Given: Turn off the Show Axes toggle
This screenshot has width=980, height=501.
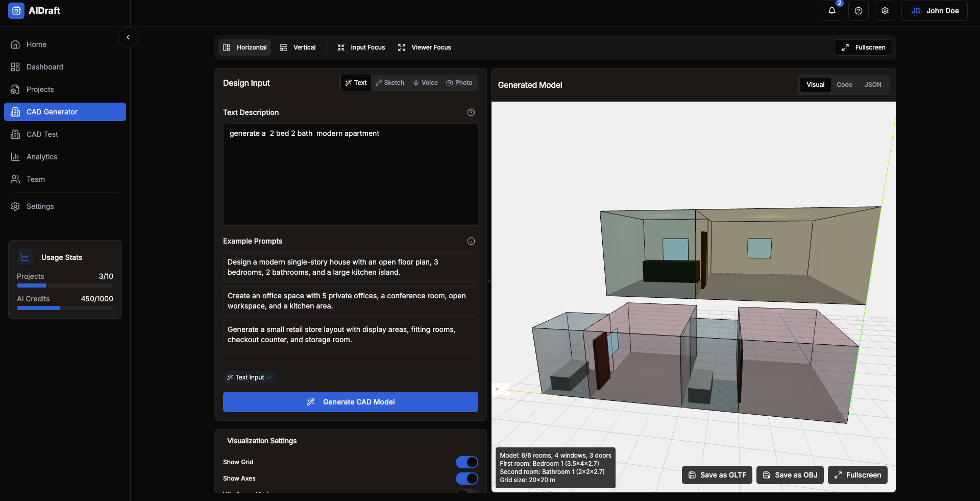Looking at the screenshot, I should (467, 479).
